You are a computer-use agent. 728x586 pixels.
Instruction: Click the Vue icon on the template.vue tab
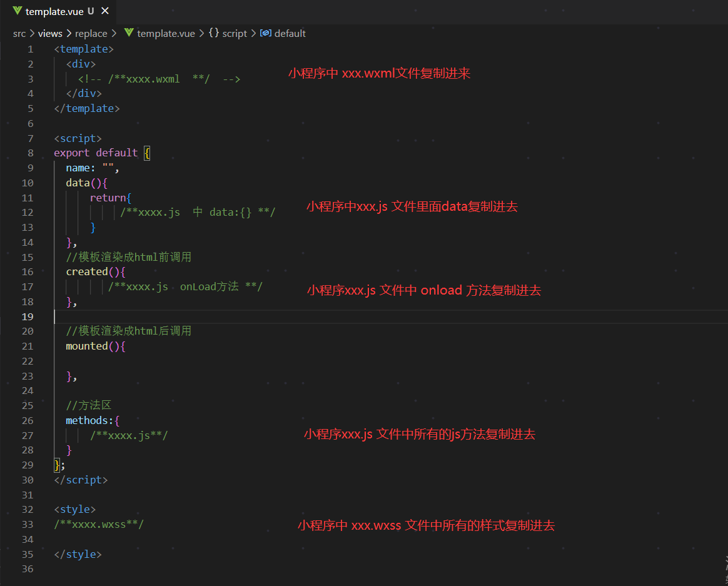(17, 11)
